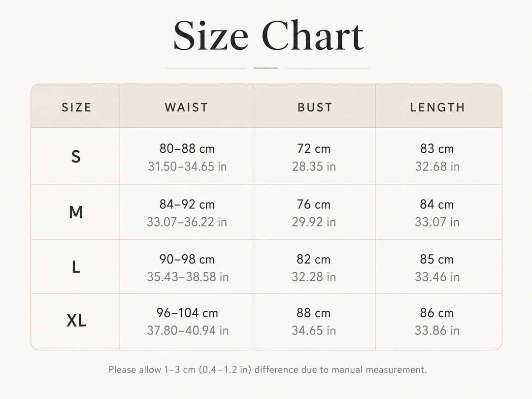Click the 88 cm bust value

point(313,313)
